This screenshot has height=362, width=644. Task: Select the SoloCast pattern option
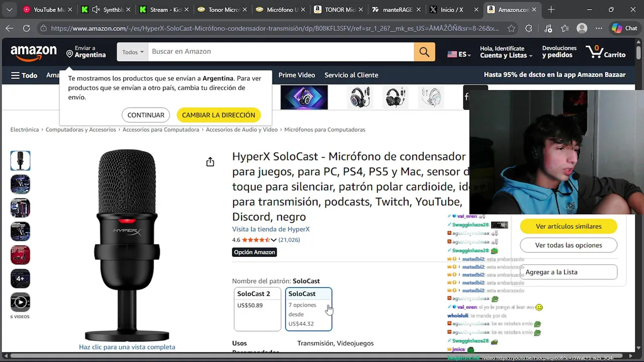coord(308,309)
